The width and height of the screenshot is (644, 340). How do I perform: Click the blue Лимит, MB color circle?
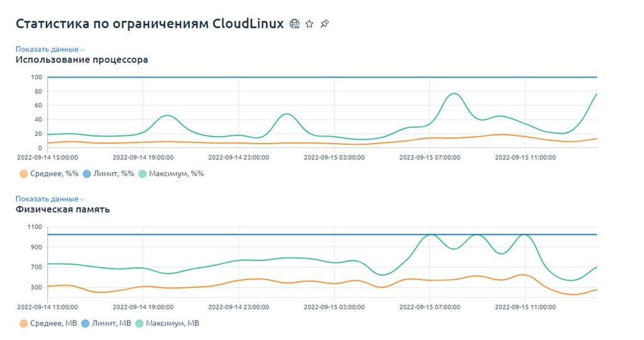[86, 324]
